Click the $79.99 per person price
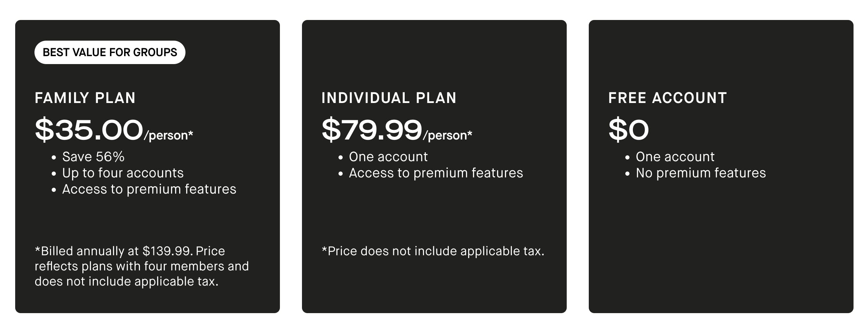868x330 pixels. tap(372, 130)
